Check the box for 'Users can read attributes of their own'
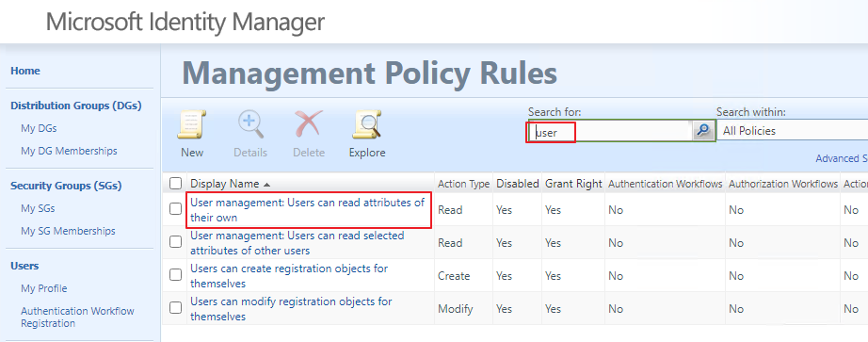 [x=175, y=209]
